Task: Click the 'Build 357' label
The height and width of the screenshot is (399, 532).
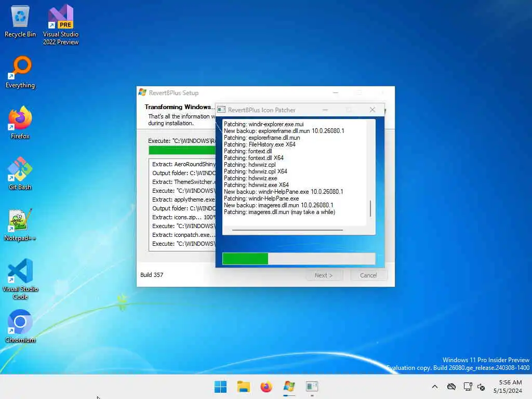Action: click(152, 275)
